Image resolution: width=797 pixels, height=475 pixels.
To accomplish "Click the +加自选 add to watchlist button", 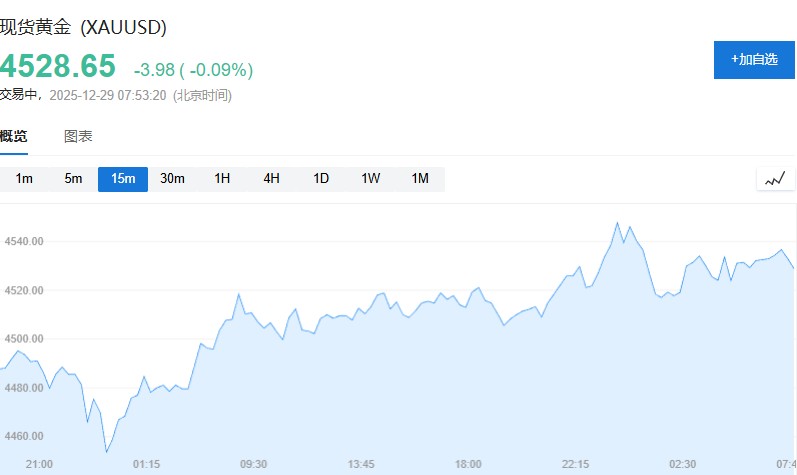I will click(754, 60).
